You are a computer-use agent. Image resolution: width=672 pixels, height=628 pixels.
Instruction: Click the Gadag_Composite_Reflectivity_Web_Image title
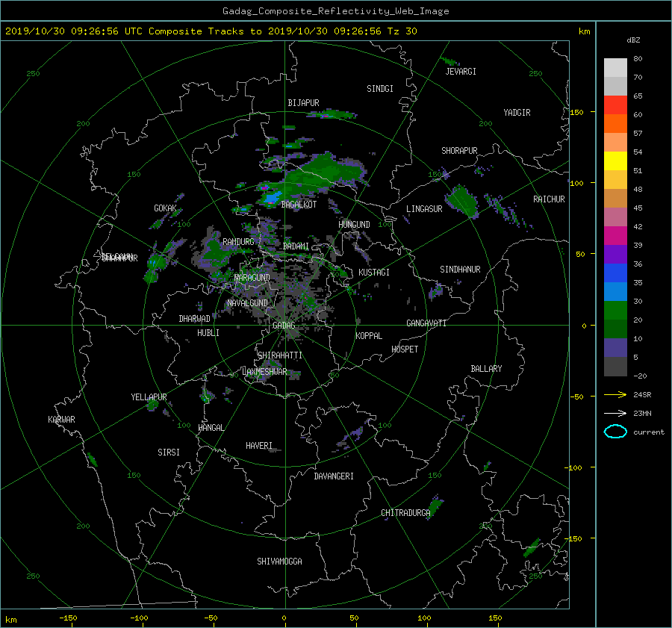335,11
